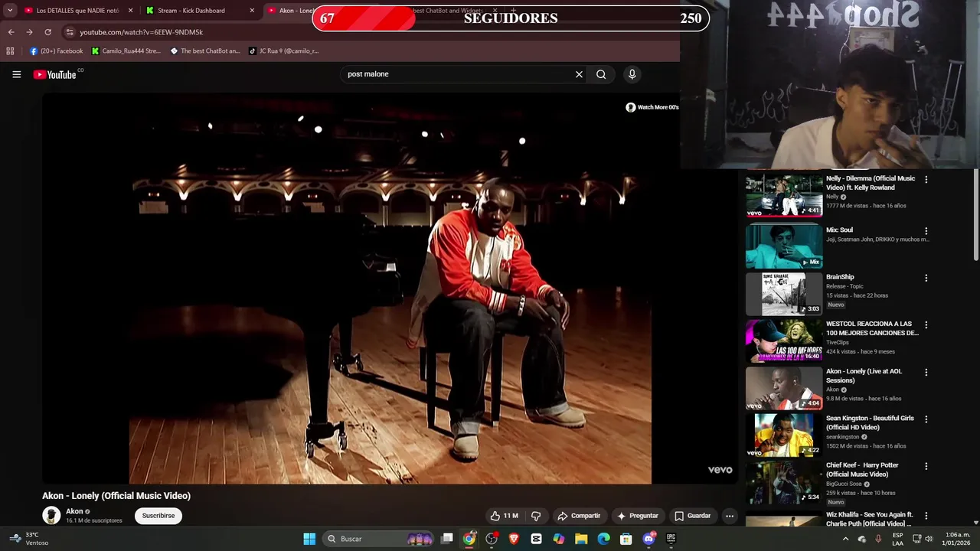This screenshot has width=980, height=551.
Task: Open CapCut from taskbar
Action: pos(537,539)
